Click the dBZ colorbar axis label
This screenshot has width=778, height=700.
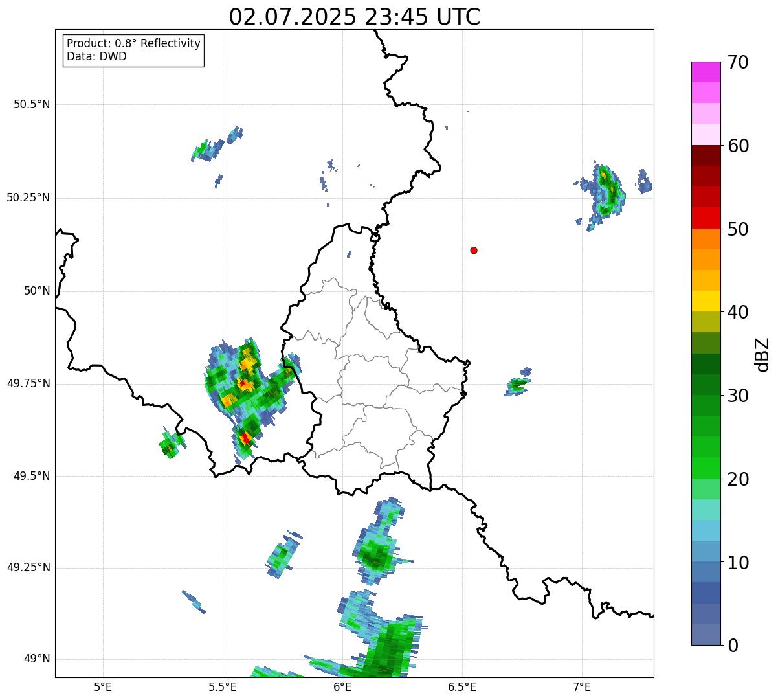pyautogui.click(x=762, y=354)
